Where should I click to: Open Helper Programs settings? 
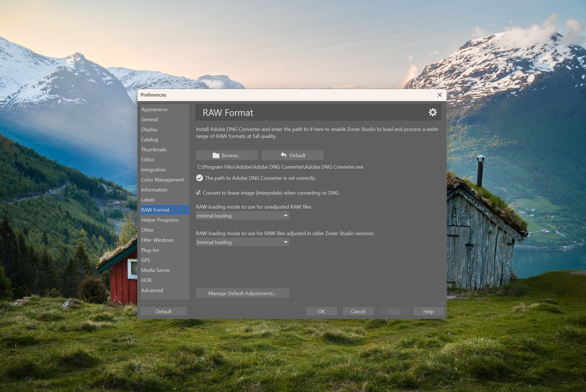[165, 220]
